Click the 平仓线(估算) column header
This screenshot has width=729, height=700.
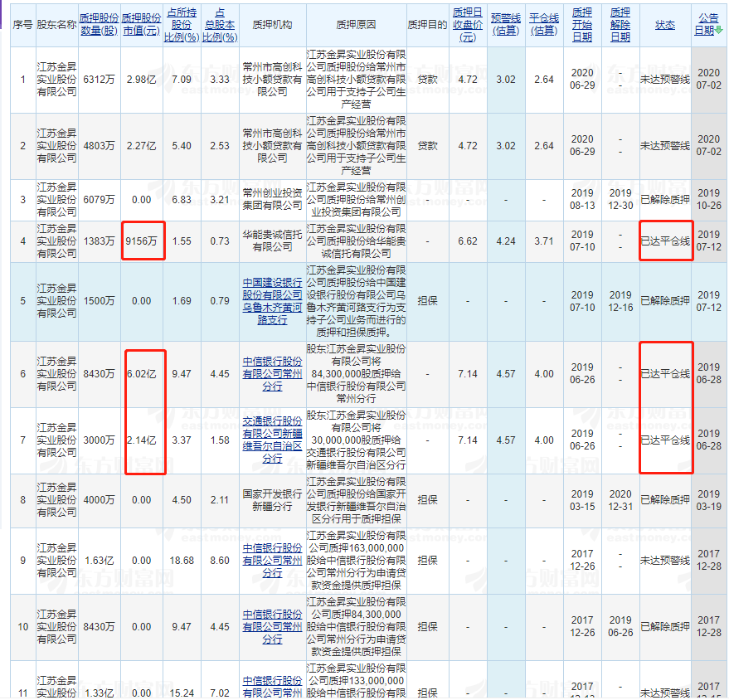pos(544,25)
